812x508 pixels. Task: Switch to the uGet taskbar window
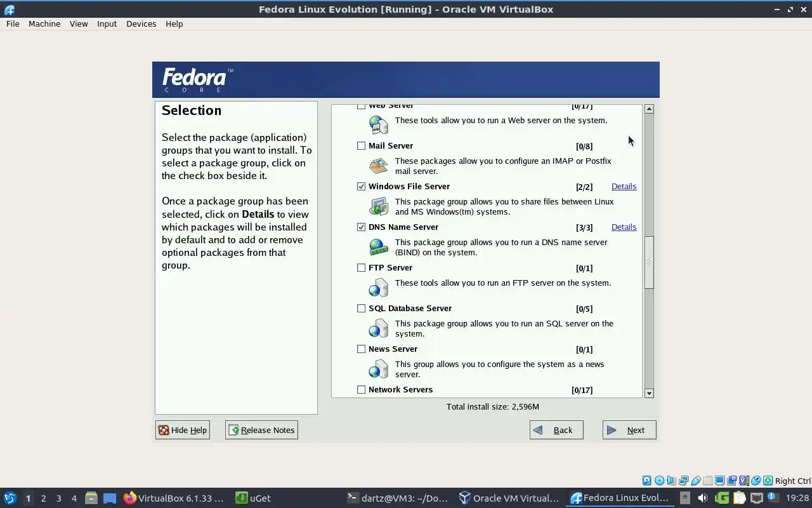point(254,498)
